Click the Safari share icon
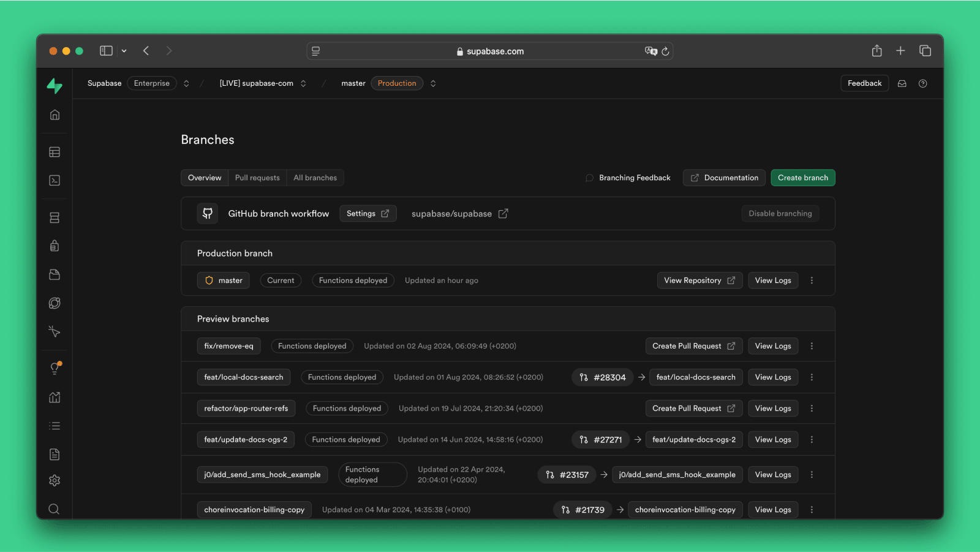 (877, 51)
